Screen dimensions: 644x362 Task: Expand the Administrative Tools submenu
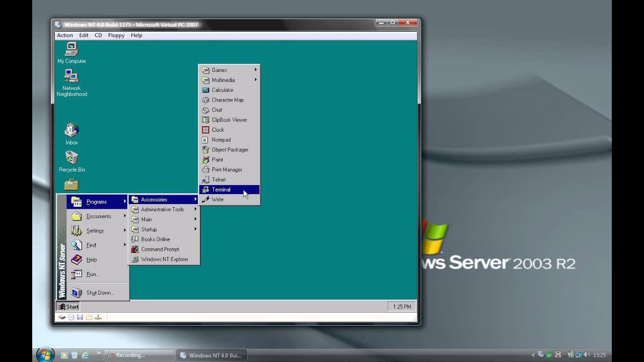[164, 210]
